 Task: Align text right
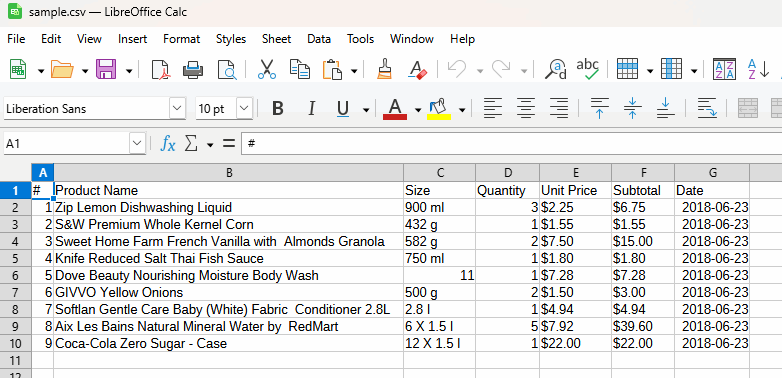tap(559, 108)
